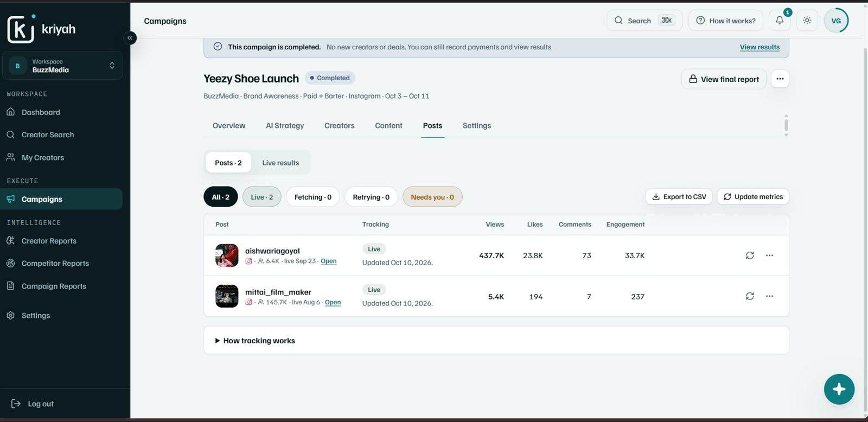Switch to Content tab

coord(388,125)
